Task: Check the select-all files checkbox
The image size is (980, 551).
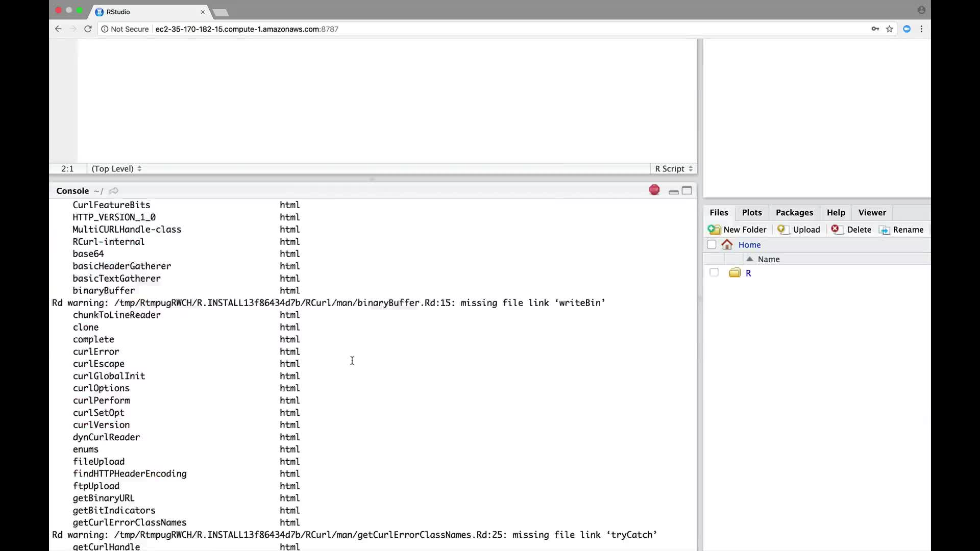Action: pyautogui.click(x=712, y=244)
